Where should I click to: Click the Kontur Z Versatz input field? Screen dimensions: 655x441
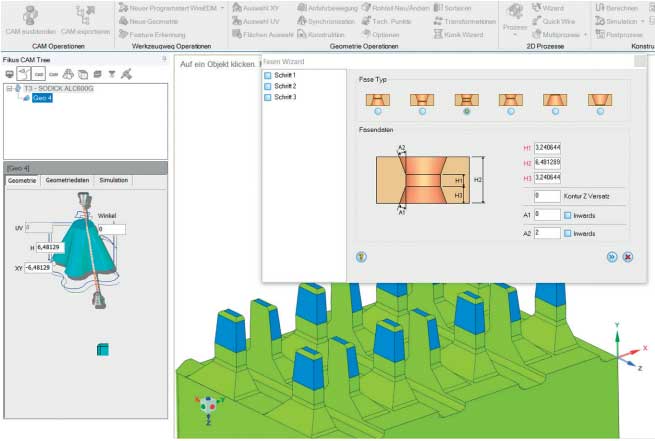click(547, 196)
